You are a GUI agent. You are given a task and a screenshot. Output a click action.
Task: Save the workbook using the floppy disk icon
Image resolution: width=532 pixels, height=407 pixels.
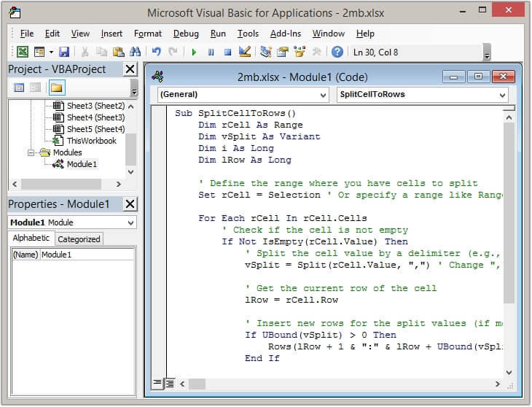click(x=64, y=52)
